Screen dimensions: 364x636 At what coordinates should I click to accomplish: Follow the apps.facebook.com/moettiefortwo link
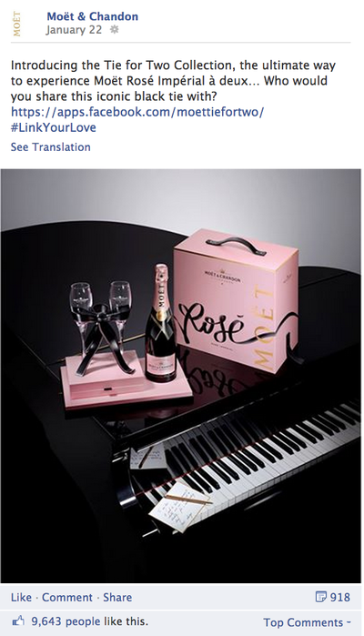[137, 112]
